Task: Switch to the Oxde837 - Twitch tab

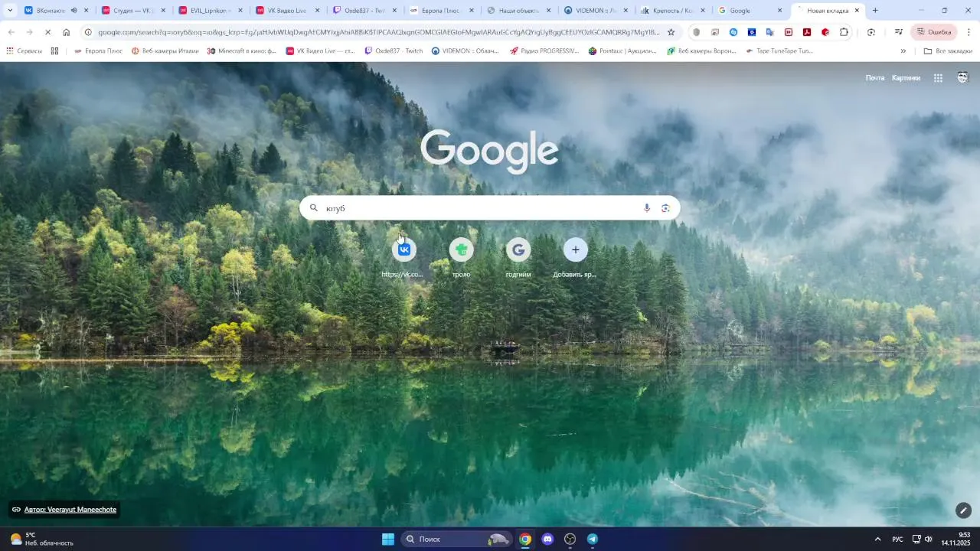Action: [x=364, y=11]
